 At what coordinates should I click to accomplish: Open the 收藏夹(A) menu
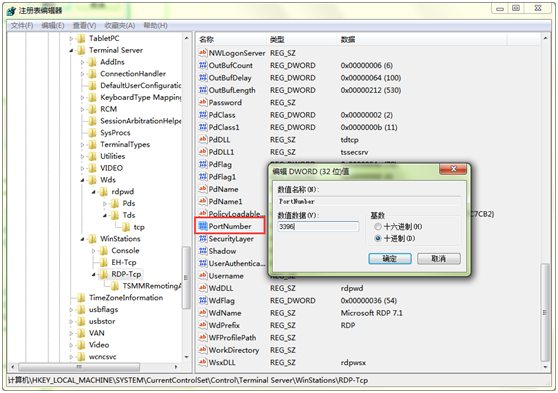click(120, 26)
